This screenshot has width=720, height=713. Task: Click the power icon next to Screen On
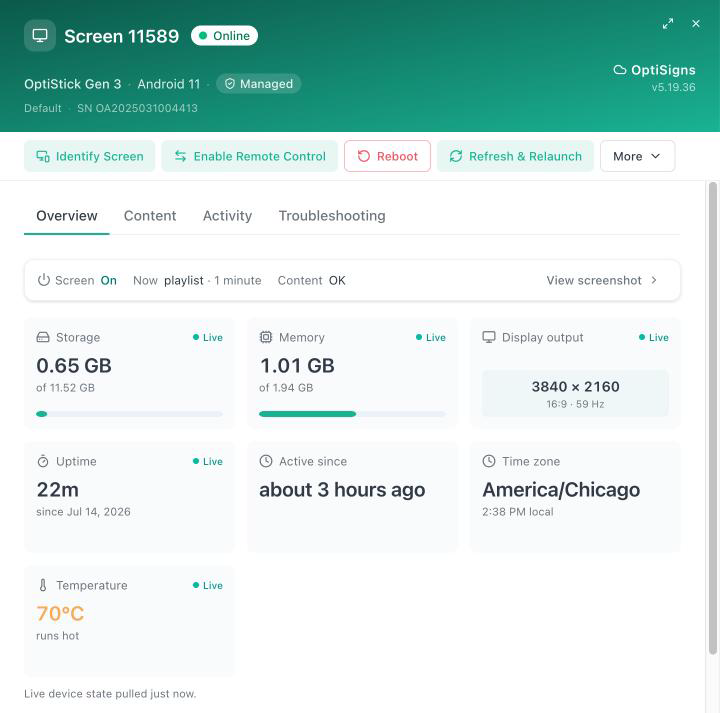[x=44, y=280]
